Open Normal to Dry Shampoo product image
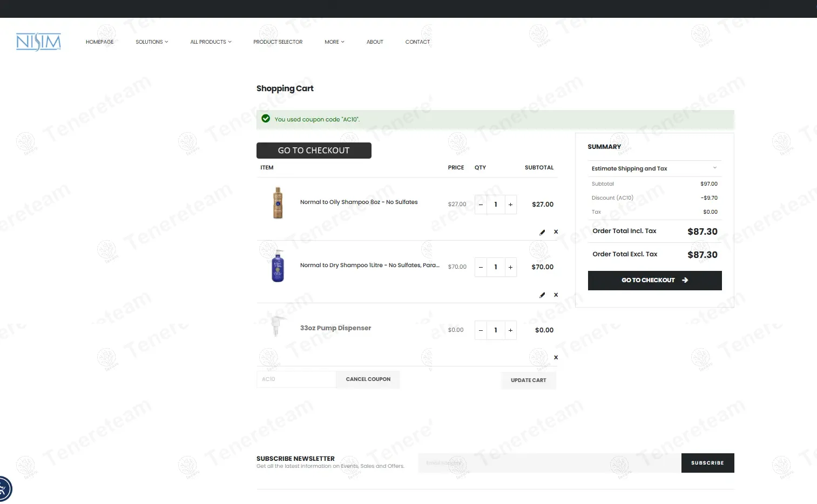The height and width of the screenshot is (504, 817). pos(278,265)
